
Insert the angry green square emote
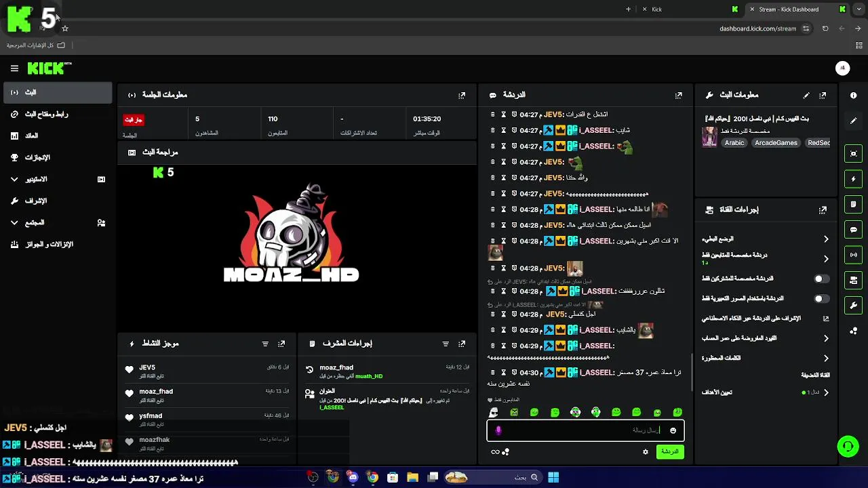[514, 412]
